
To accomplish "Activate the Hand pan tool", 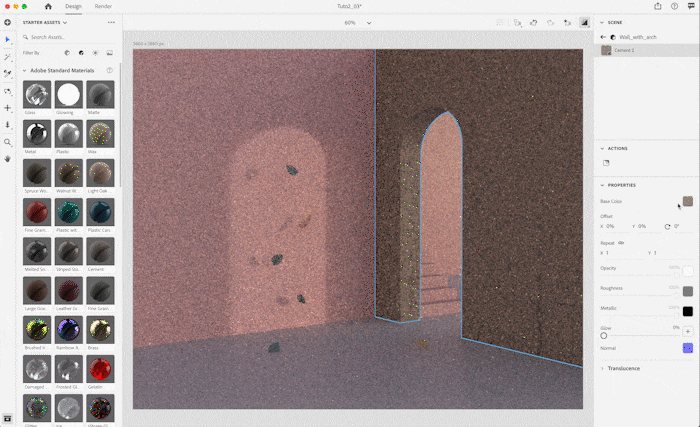I will click(x=8, y=158).
